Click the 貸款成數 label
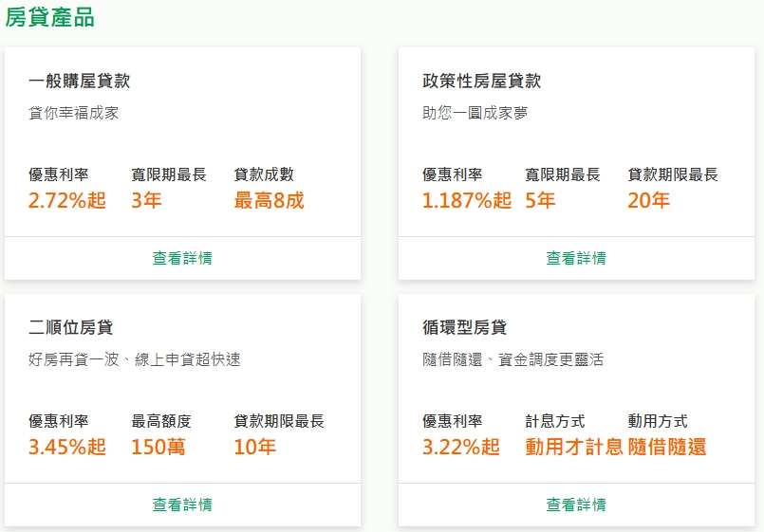 (x=264, y=174)
